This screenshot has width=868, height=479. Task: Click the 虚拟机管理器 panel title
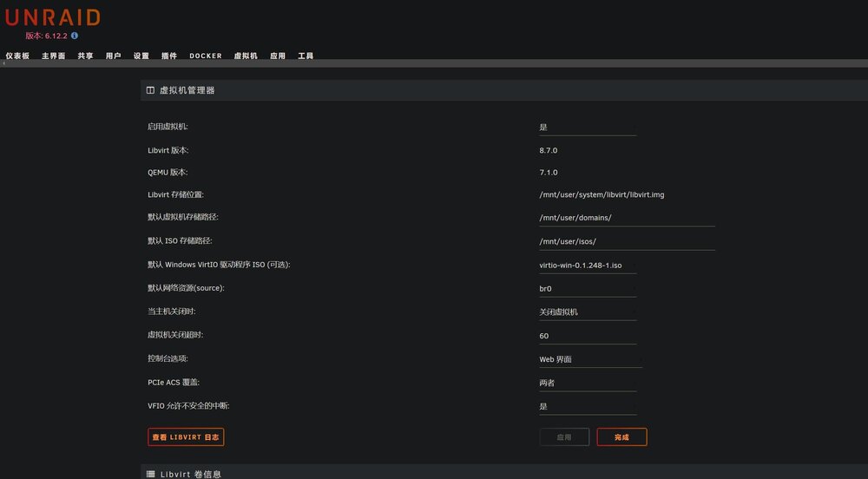pos(187,90)
